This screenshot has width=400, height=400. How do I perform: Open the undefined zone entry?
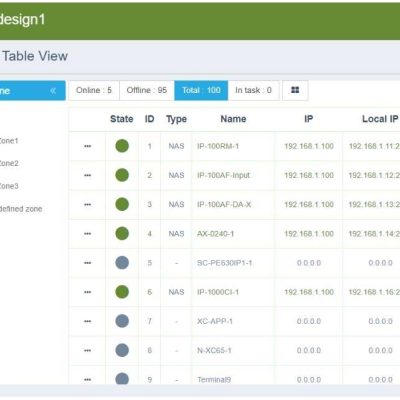pos(20,209)
